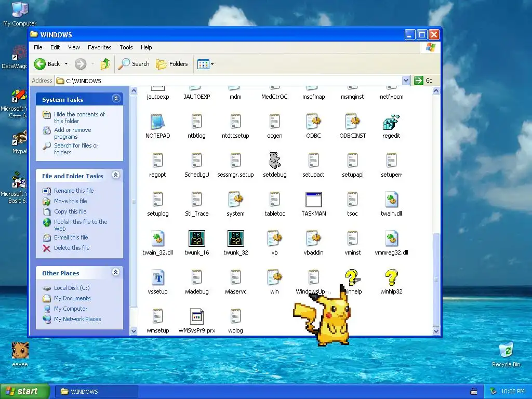Viewport: 532px width, 399px height.
Task: Click the WINDOWS taskbar button
Action: pos(96,392)
